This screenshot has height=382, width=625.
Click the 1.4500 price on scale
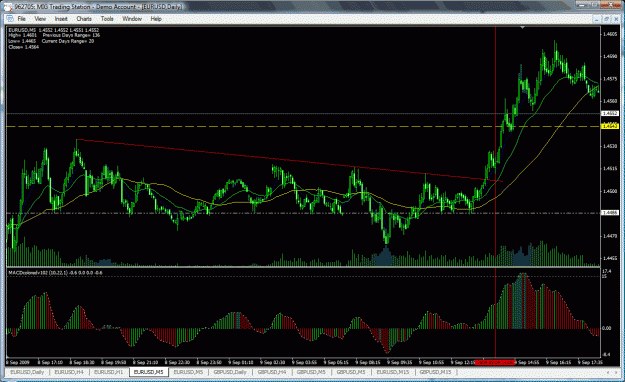click(x=610, y=191)
